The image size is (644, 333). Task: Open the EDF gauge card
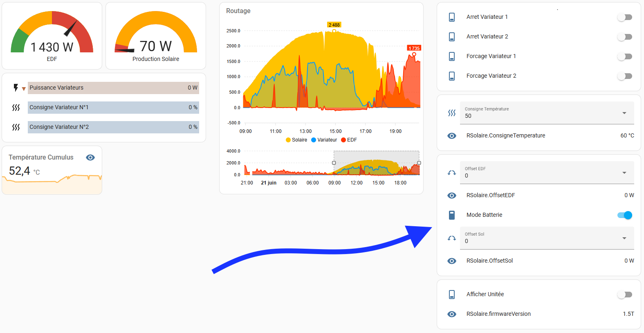coord(52,36)
